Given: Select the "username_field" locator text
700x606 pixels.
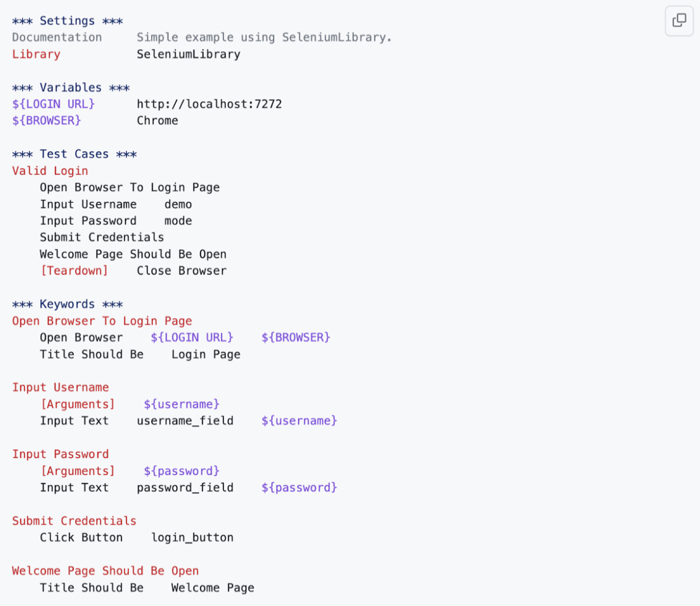Looking at the screenshot, I should [x=185, y=421].
